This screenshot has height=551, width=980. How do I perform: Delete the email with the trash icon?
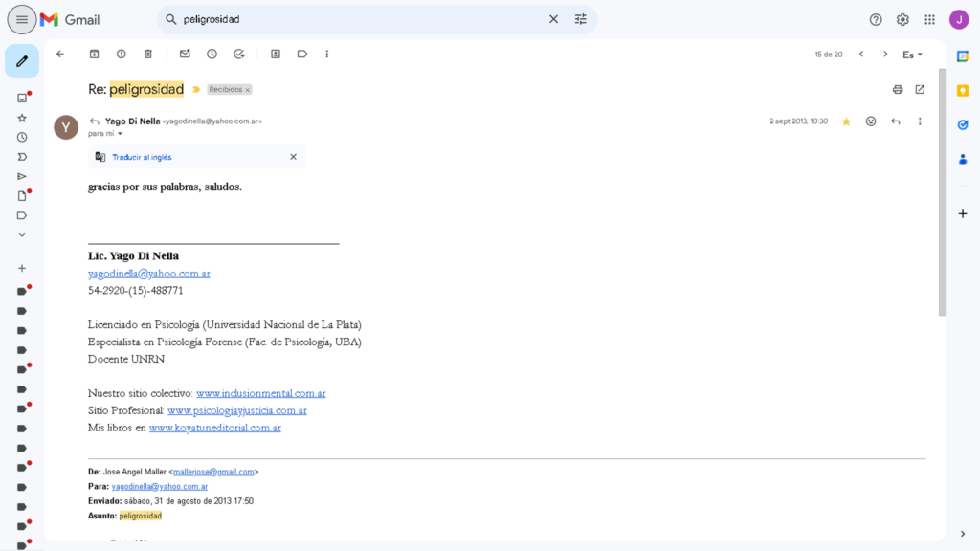pos(148,55)
